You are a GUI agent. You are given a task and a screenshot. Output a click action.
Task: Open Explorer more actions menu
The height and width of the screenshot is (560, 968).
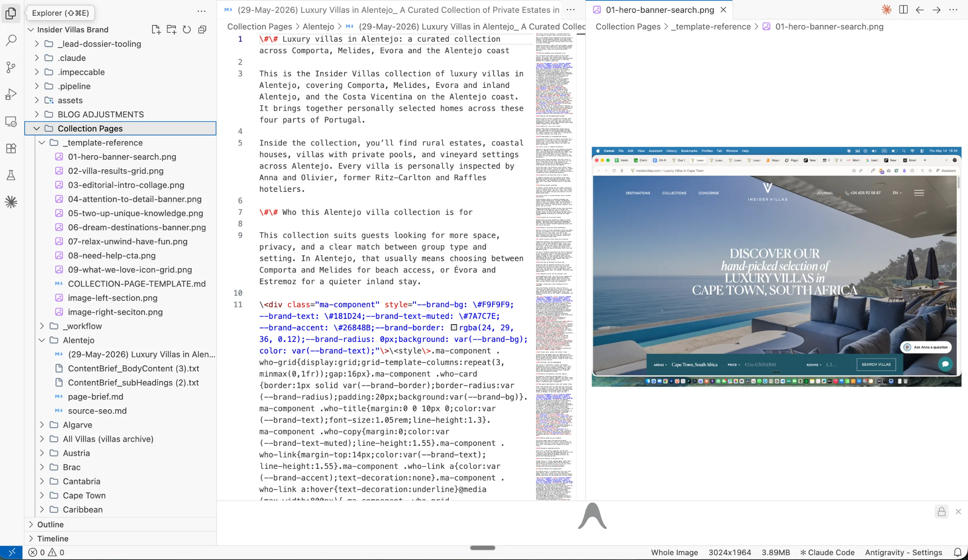(201, 11)
